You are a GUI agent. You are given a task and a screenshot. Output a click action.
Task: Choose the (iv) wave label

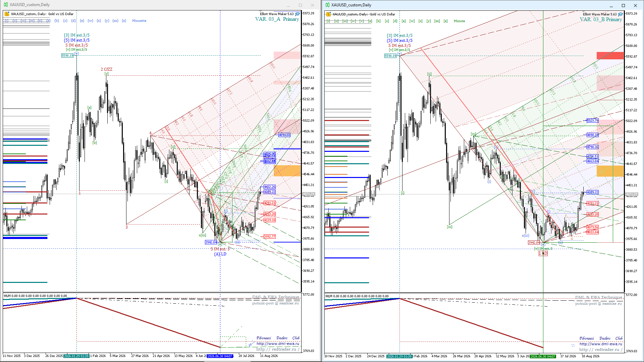[32, 21]
